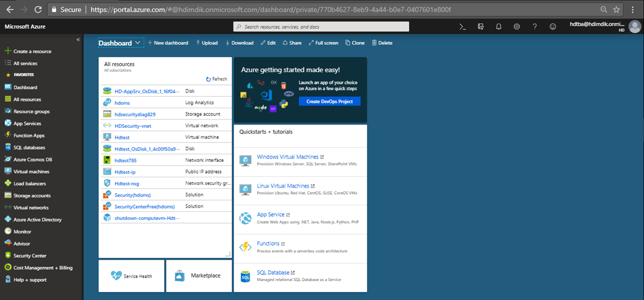The image size is (644, 300).
Task: Click the Azure Cosmos DB sidebar icon
Action: click(8, 159)
